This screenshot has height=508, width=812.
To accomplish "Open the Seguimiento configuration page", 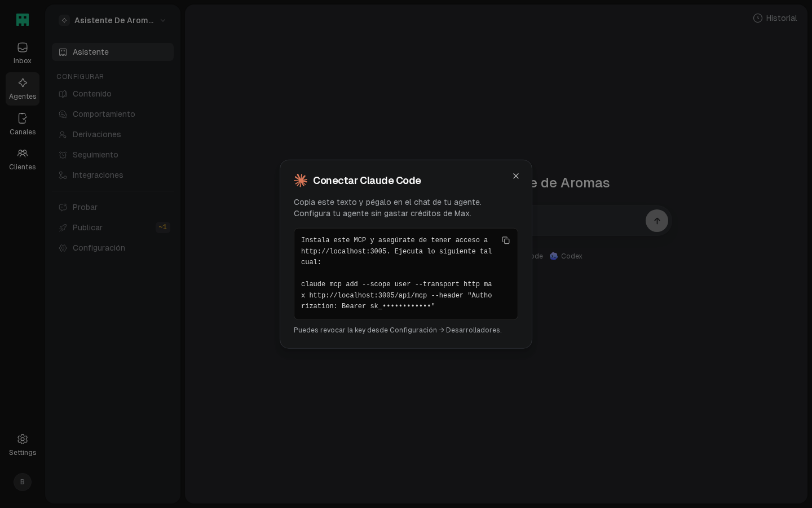I will [x=113, y=155].
